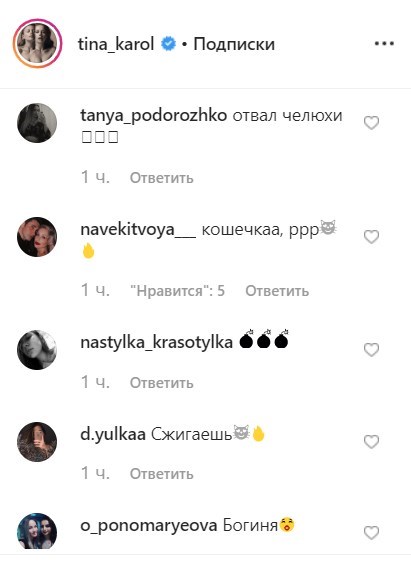
Task: Open the three-dots options menu
Action: [x=384, y=44]
